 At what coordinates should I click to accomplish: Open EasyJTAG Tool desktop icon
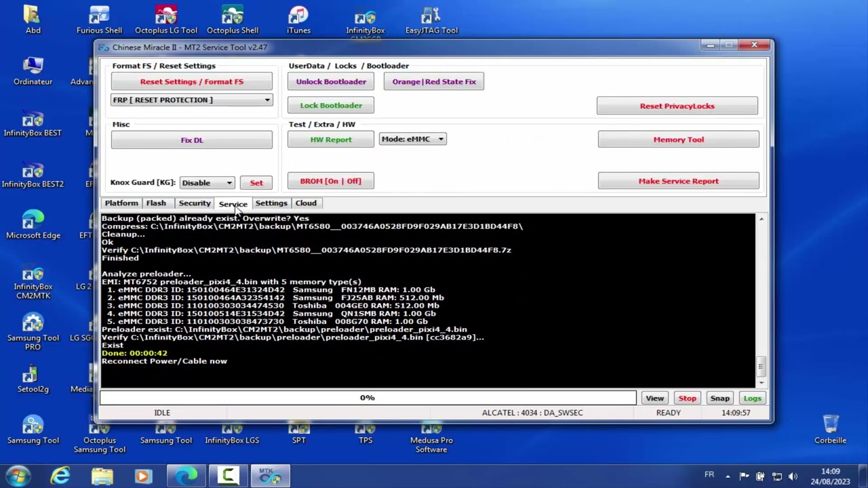pos(431,20)
